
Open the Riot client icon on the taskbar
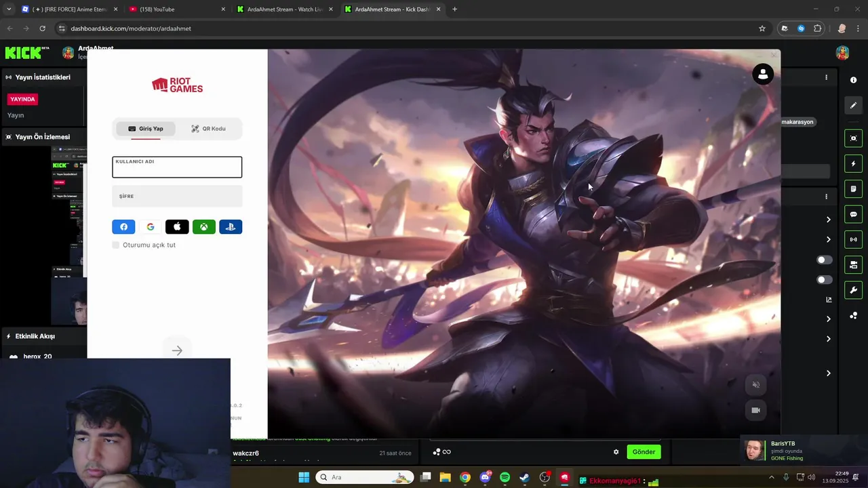(564, 477)
